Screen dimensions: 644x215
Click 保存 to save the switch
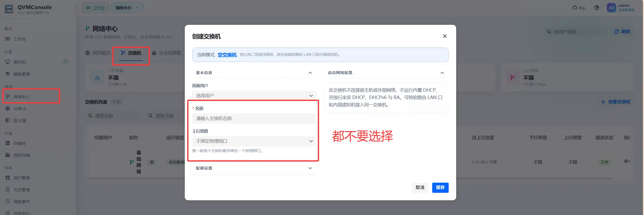click(440, 187)
